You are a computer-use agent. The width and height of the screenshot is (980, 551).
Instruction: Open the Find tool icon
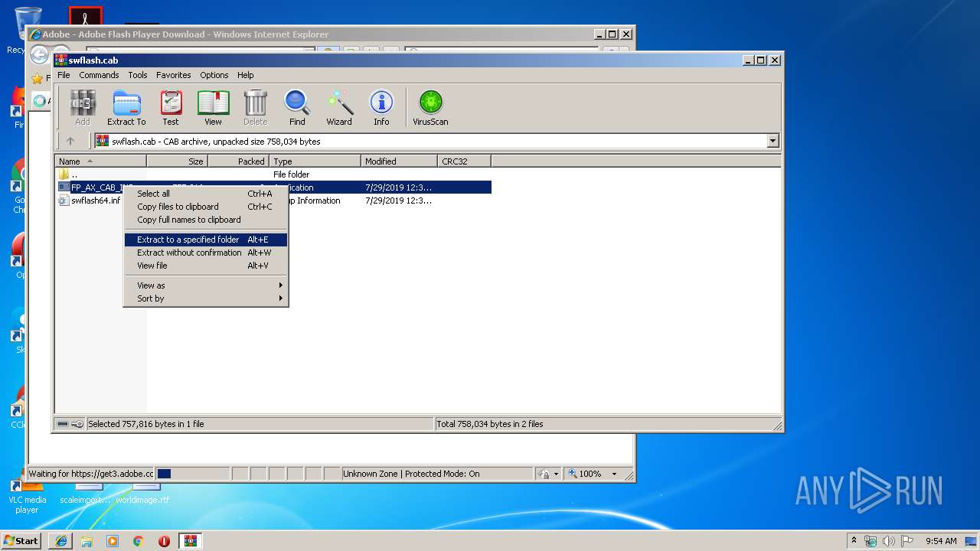[297, 108]
